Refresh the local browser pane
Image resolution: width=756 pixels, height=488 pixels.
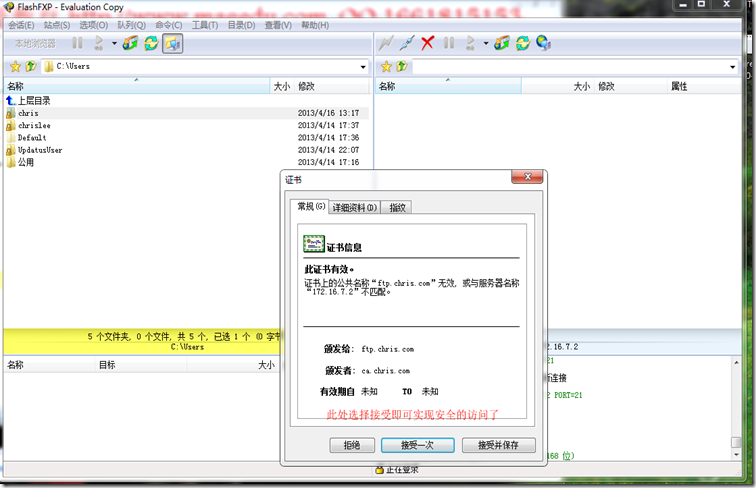point(151,43)
